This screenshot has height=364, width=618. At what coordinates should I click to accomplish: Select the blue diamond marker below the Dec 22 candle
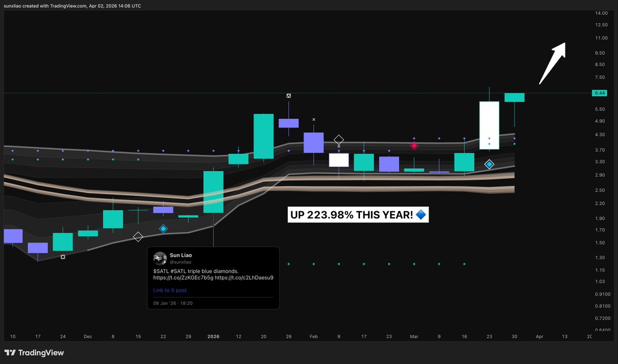coord(163,229)
